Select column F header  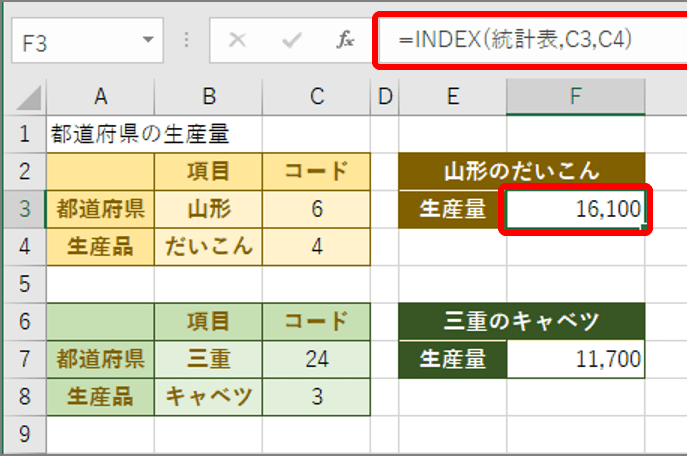pyautogui.click(x=576, y=97)
